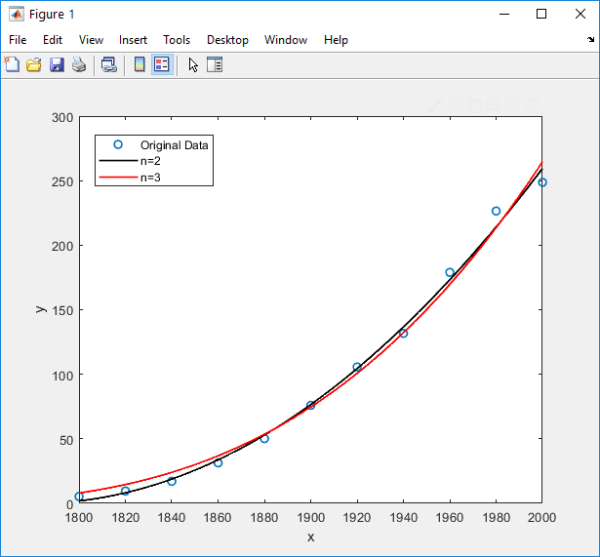Save the figure with the floppy disk icon
The image size is (600, 557).
[x=56, y=65]
